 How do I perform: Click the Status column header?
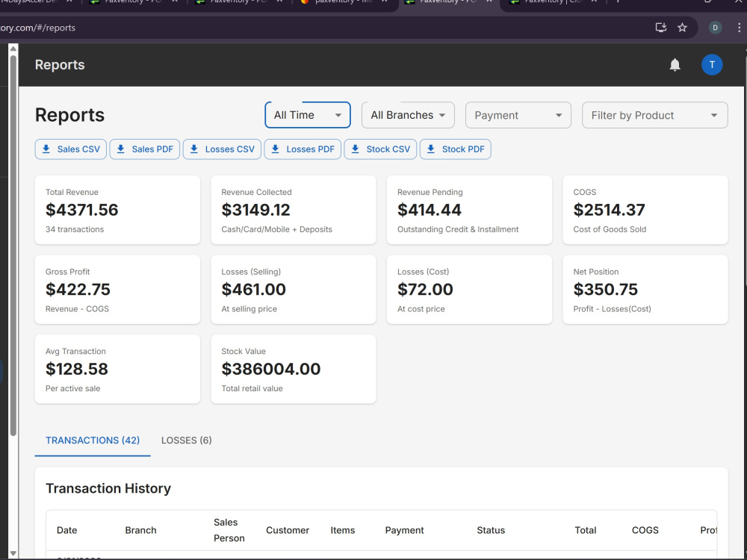tap(491, 530)
